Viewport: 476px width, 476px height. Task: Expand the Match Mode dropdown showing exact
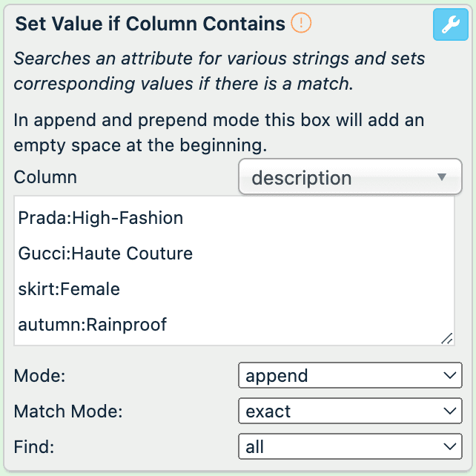(x=349, y=411)
